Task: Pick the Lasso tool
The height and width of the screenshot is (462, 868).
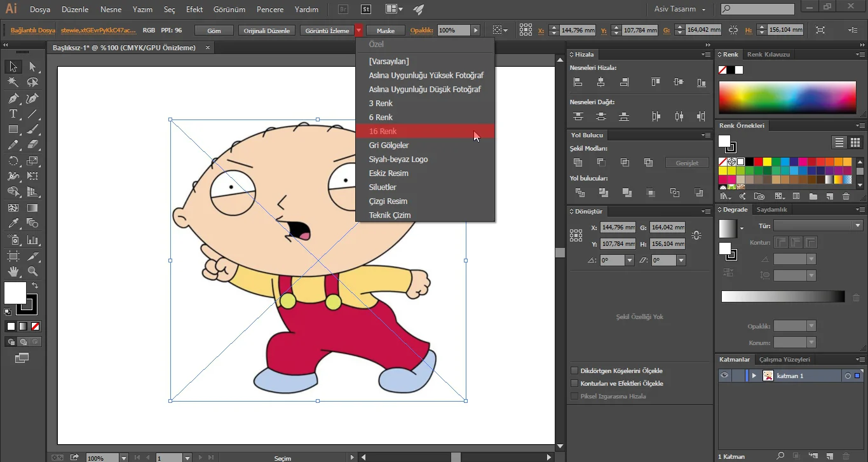Action: point(32,82)
